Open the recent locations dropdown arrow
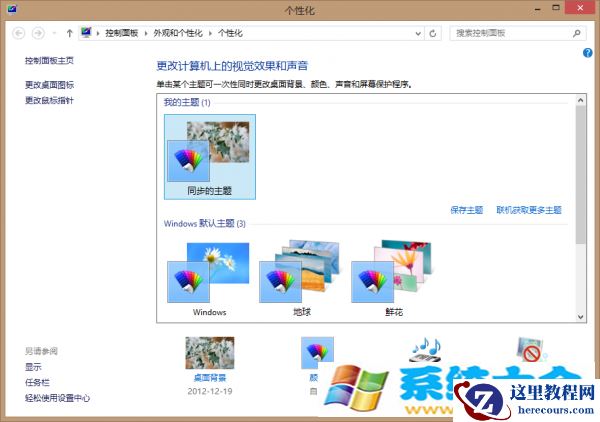This screenshot has height=422, width=600. tap(54, 33)
